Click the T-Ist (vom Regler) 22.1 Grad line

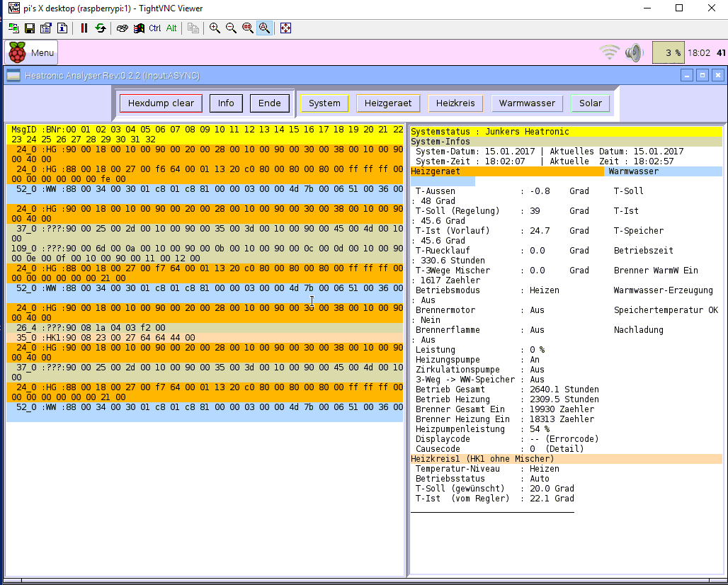[494, 499]
